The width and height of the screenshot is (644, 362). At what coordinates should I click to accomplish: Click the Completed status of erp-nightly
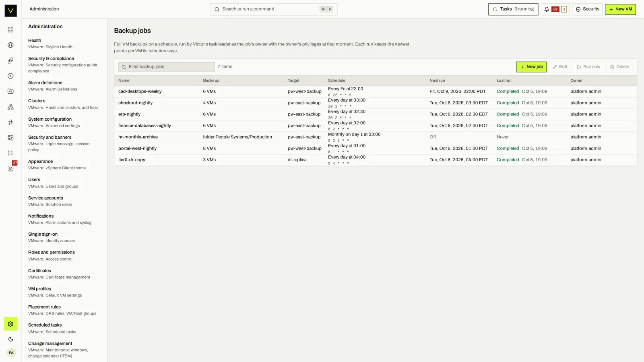coord(508,114)
